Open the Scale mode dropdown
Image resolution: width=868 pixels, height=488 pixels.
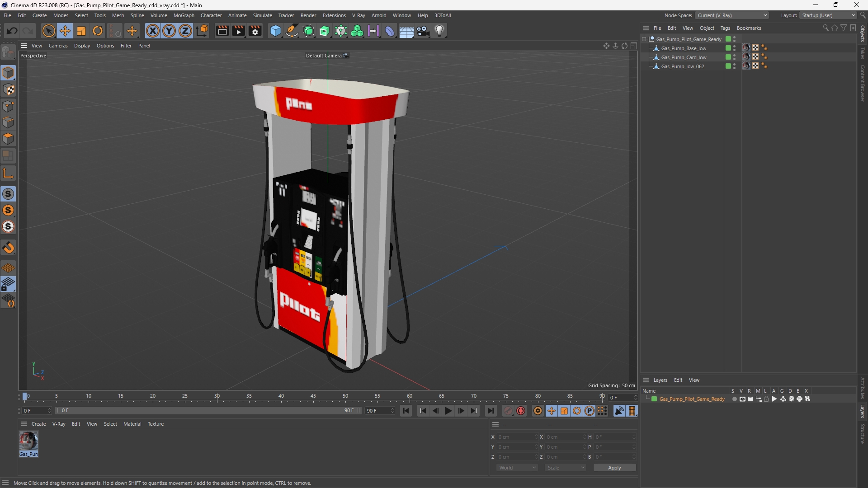[566, 468]
